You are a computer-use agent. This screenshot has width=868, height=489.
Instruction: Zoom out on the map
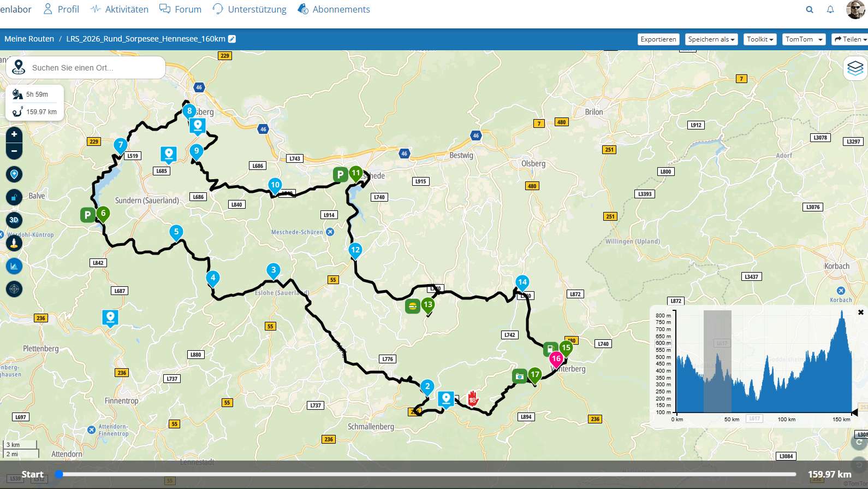(14, 151)
